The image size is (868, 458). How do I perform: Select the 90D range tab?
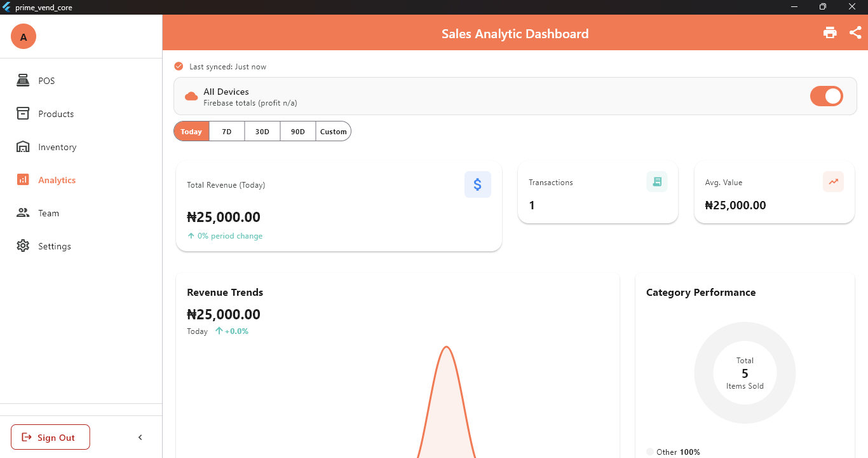click(298, 132)
